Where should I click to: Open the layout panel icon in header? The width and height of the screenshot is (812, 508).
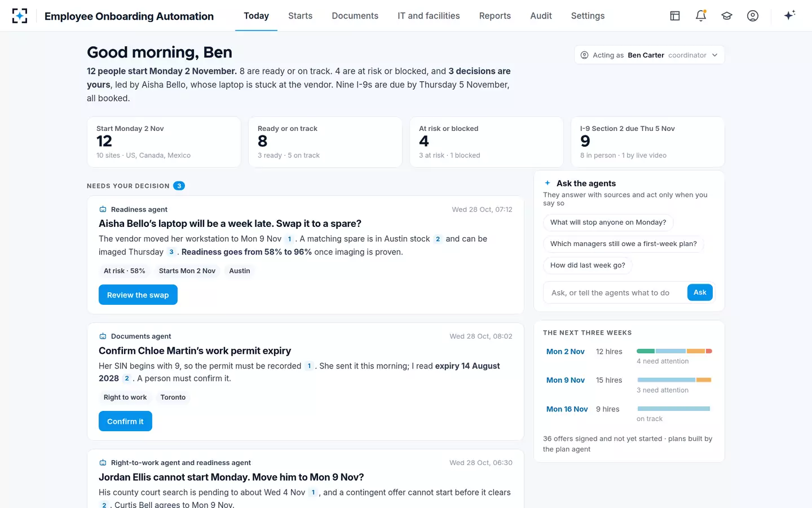(x=675, y=16)
